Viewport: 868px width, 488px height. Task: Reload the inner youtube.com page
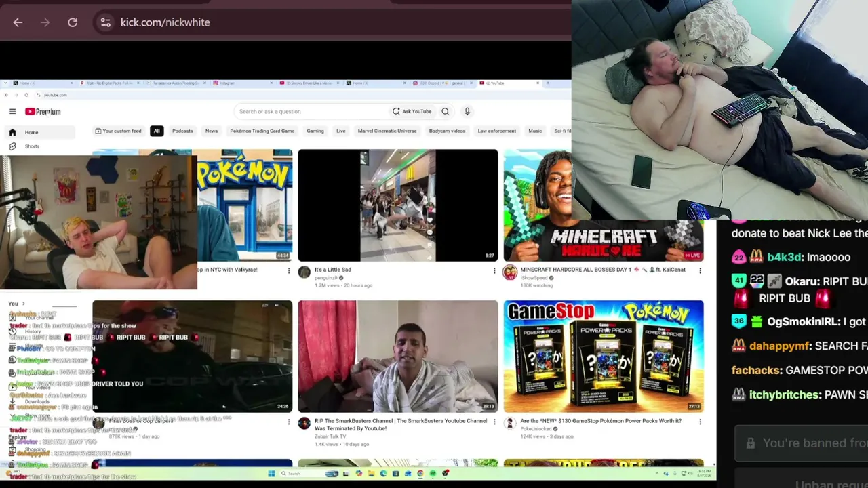click(x=26, y=95)
